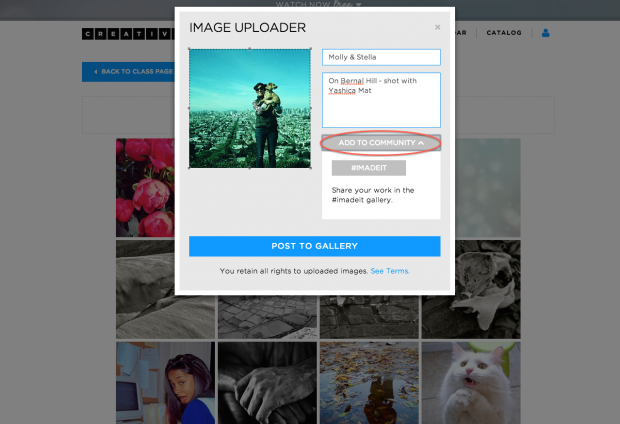The height and width of the screenshot is (424, 620).
Task: Open the clasped hands photo
Action: pos(267,383)
